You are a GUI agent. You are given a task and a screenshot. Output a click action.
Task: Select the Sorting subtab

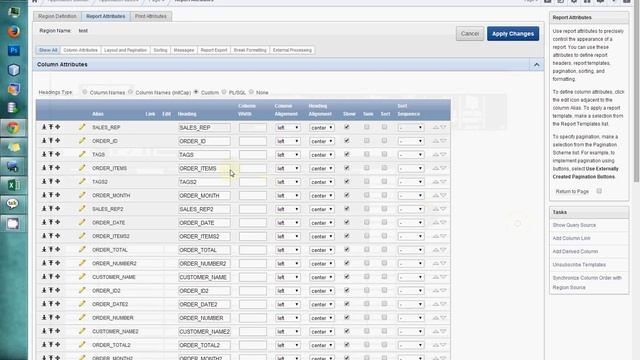160,50
